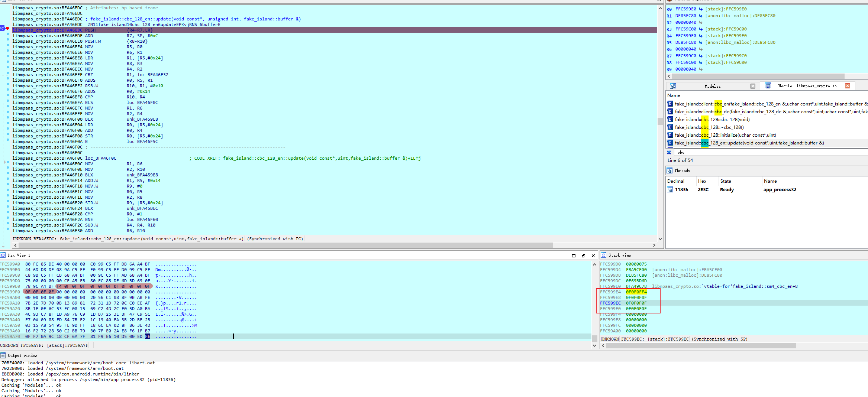Click the disassembly vertical scrollbar
Viewport: 868px width, 397px height.
660,121
